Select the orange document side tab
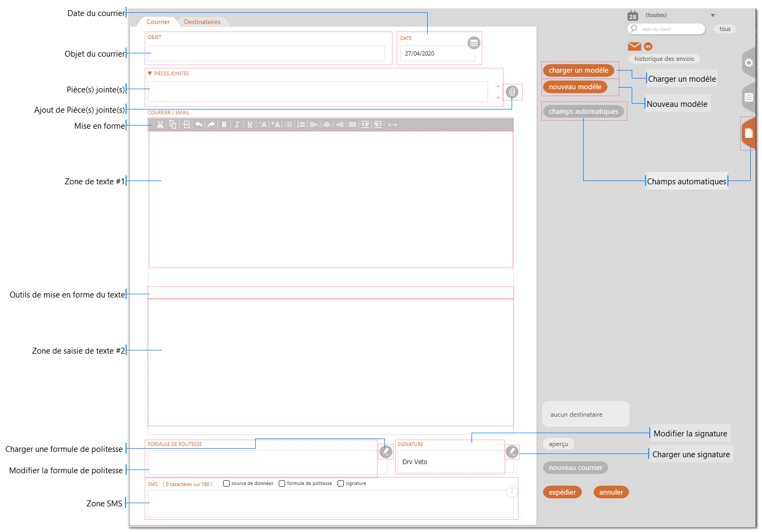This screenshot has height=532, width=762. coord(749,133)
